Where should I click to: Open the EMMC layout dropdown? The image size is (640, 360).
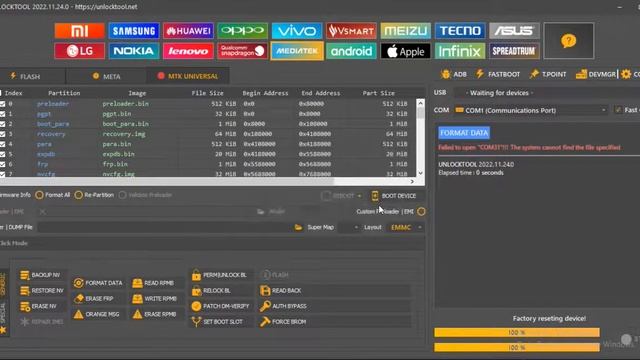coord(407,227)
